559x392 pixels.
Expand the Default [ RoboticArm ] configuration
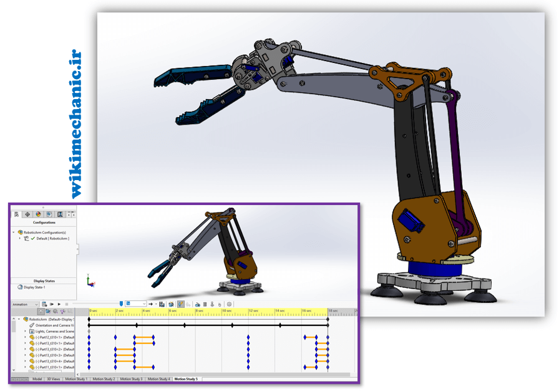click(19, 238)
